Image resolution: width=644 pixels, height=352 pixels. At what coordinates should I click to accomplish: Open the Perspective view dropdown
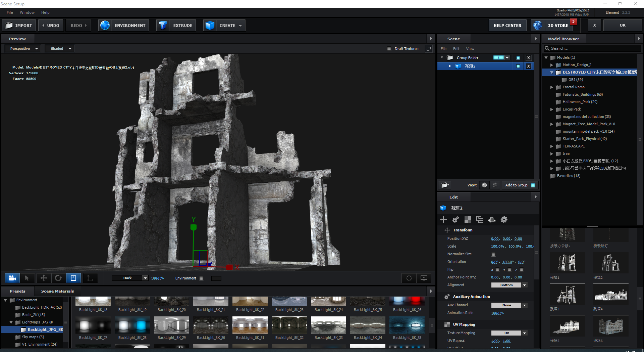(x=22, y=48)
